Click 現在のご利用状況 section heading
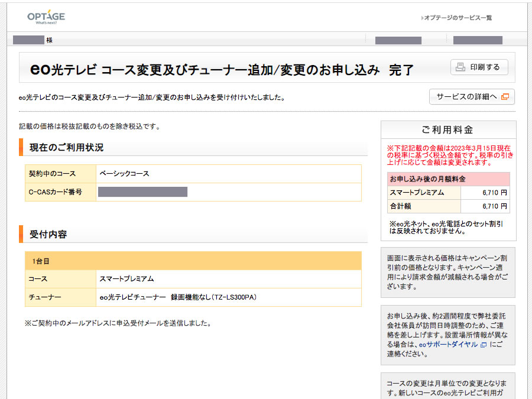This screenshot has width=532, height=399. [66, 148]
